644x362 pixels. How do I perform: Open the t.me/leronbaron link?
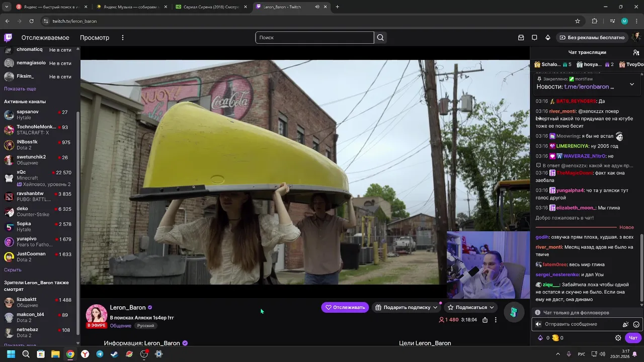pyautogui.click(x=586, y=87)
